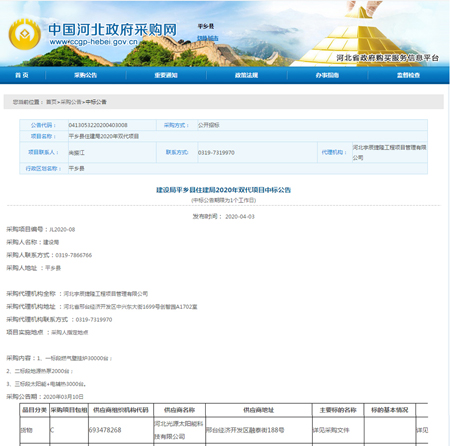Open the 首页 navigation menu item
This screenshot has height=446, width=450.
pyautogui.click(x=22, y=75)
